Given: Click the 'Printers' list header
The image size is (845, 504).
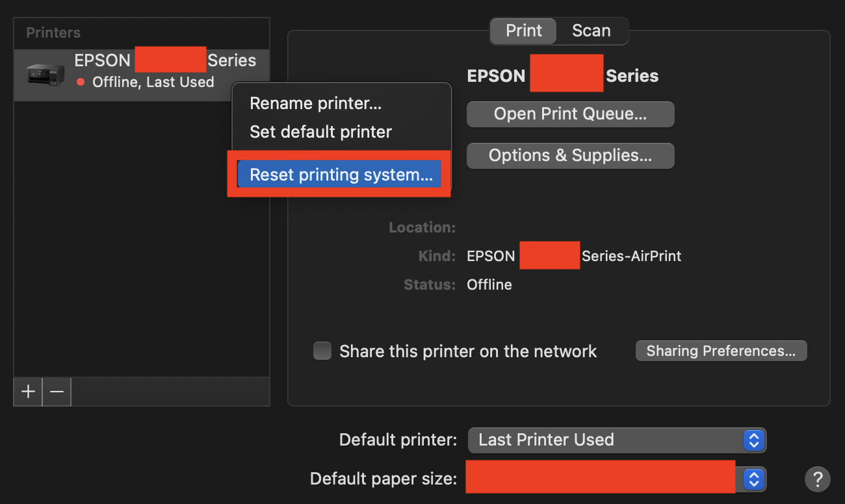Looking at the screenshot, I should pyautogui.click(x=53, y=32).
